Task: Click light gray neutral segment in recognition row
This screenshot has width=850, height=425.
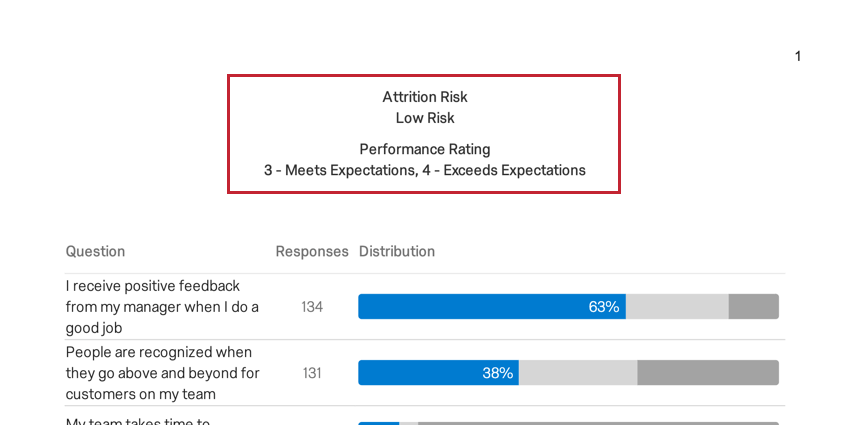Action: point(578,373)
